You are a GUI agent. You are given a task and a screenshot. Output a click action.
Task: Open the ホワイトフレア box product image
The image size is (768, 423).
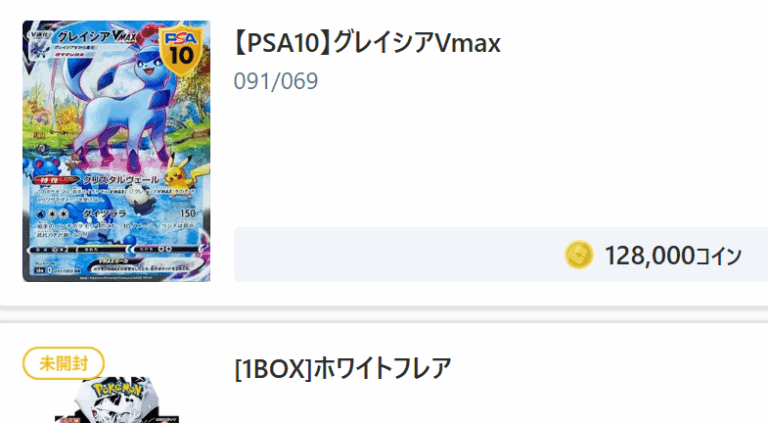point(117,400)
